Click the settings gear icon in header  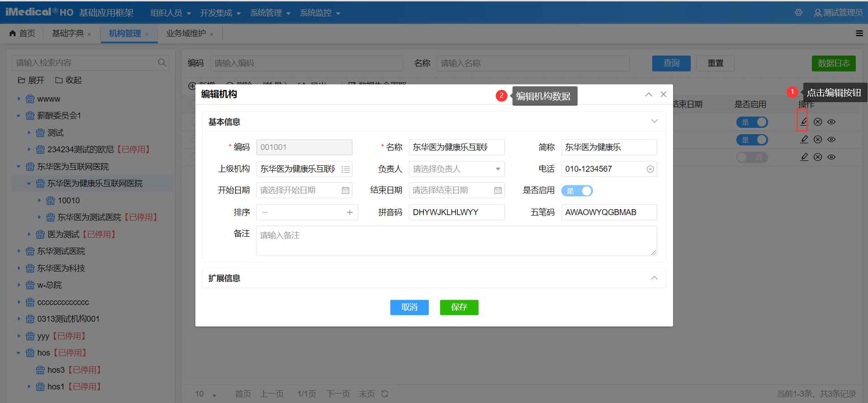point(798,13)
